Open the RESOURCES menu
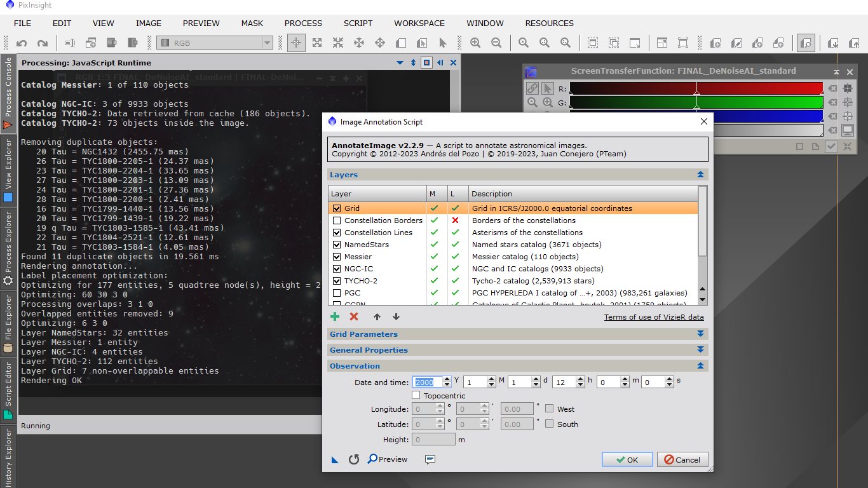The height and width of the screenshot is (488, 868). pyautogui.click(x=549, y=23)
